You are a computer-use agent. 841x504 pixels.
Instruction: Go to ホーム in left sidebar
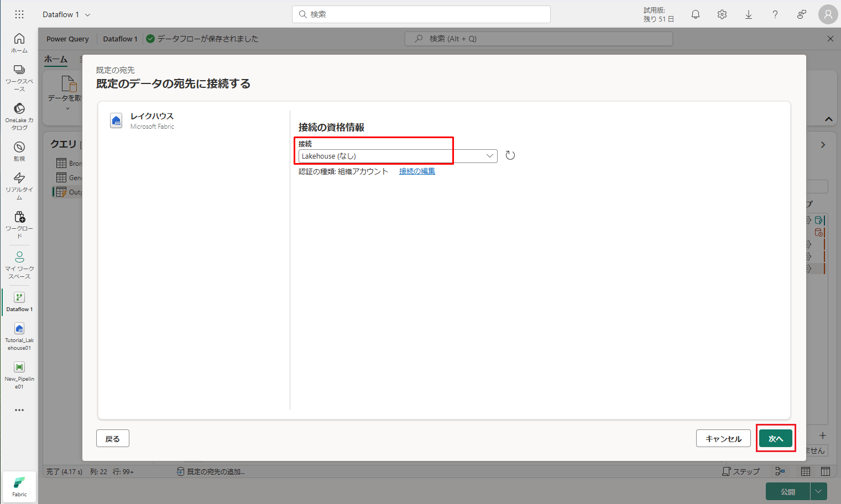pos(19,43)
